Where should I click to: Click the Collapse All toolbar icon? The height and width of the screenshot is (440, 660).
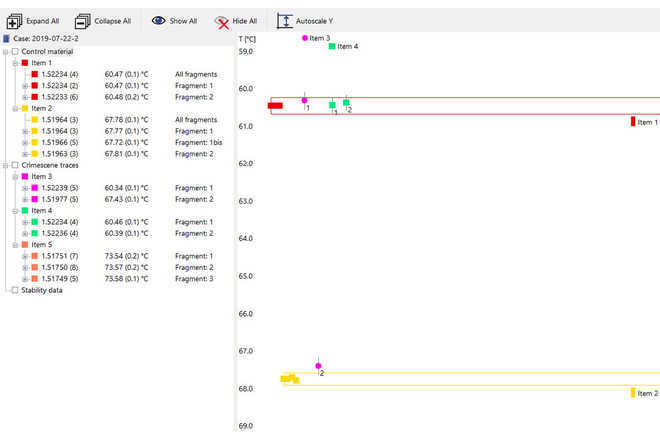pyautogui.click(x=83, y=20)
